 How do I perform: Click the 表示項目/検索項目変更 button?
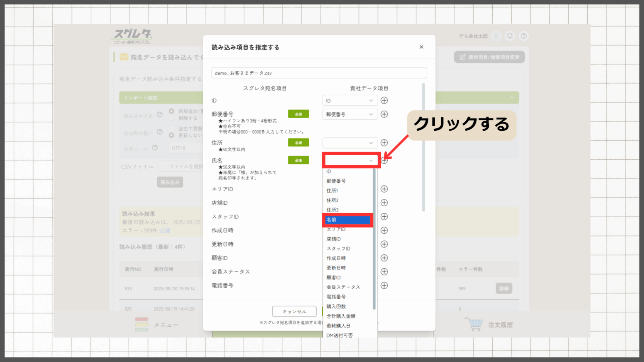pyautogui.click(x=489, y=57)
